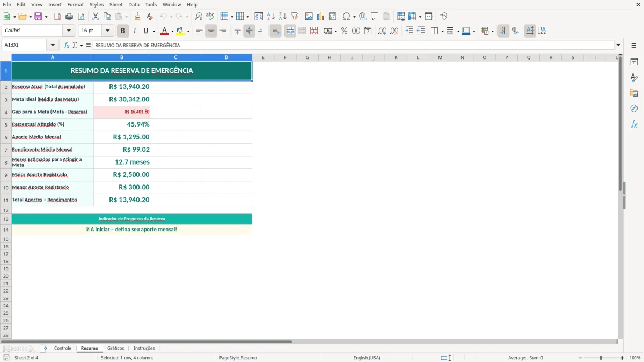The height and width of the screenshot is (362, 644).
Task: Sort ascending A to Z
Action: 270,17
